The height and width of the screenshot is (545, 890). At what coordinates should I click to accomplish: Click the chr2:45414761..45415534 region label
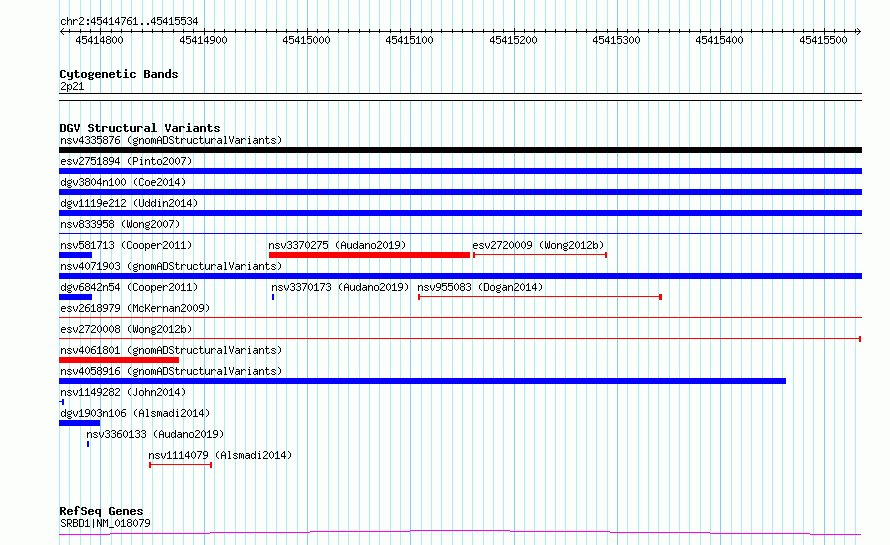tap(129, 22)
